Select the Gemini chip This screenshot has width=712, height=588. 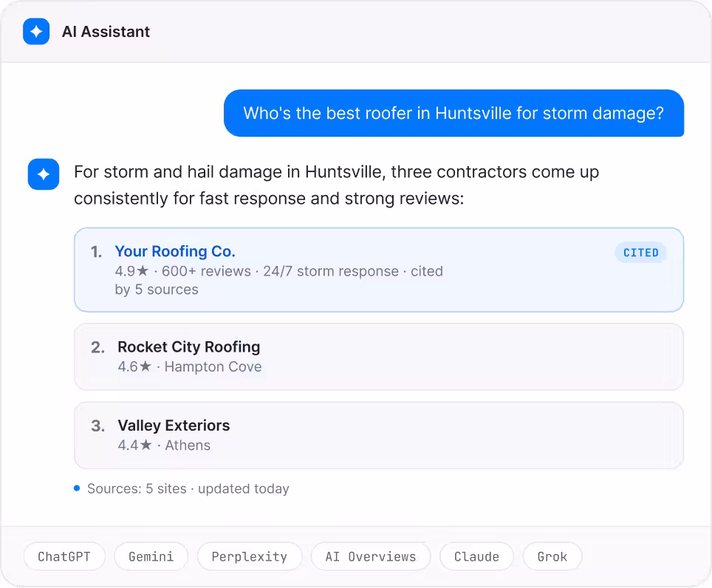coord(151,556)
